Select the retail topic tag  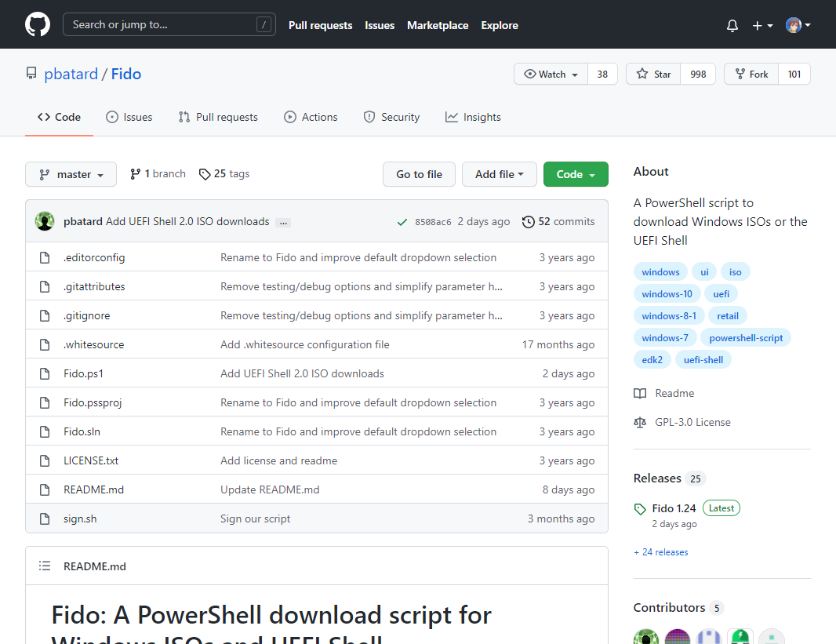(x=728, y=315)
